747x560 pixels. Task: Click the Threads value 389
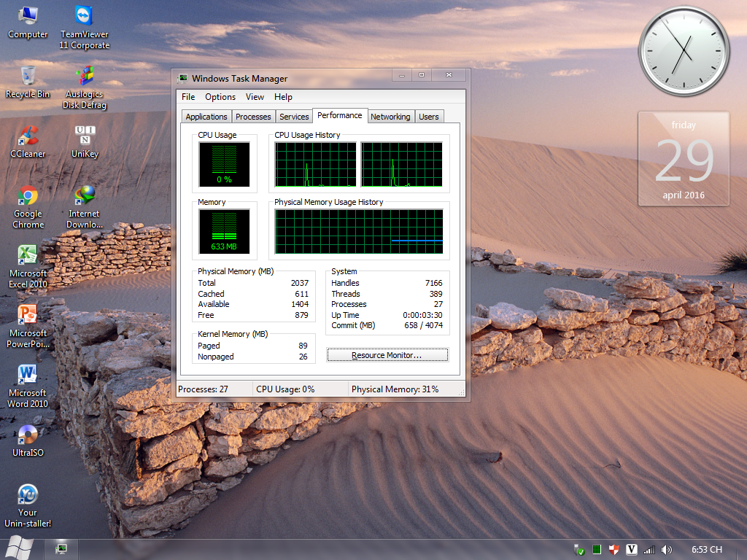click(x=436, y=294)
